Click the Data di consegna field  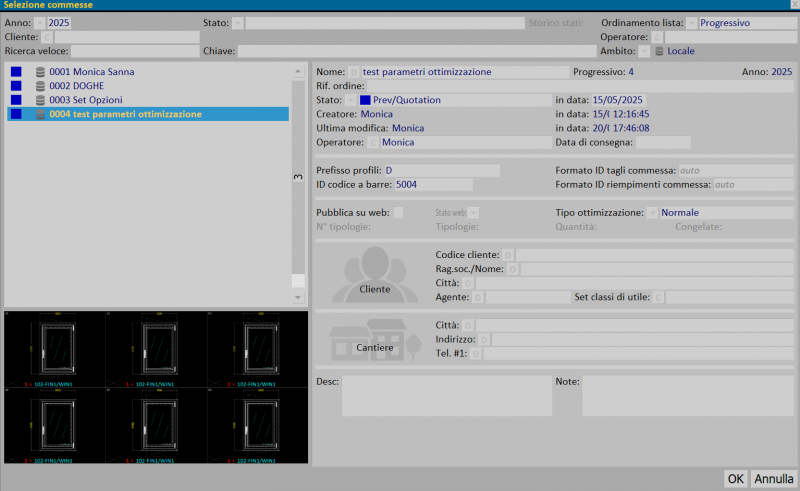[663, 142]
